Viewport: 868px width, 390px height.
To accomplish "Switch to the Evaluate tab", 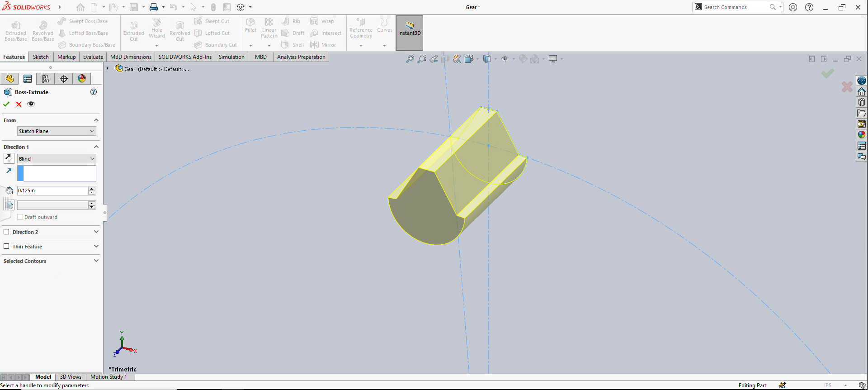I will (93, 57).
